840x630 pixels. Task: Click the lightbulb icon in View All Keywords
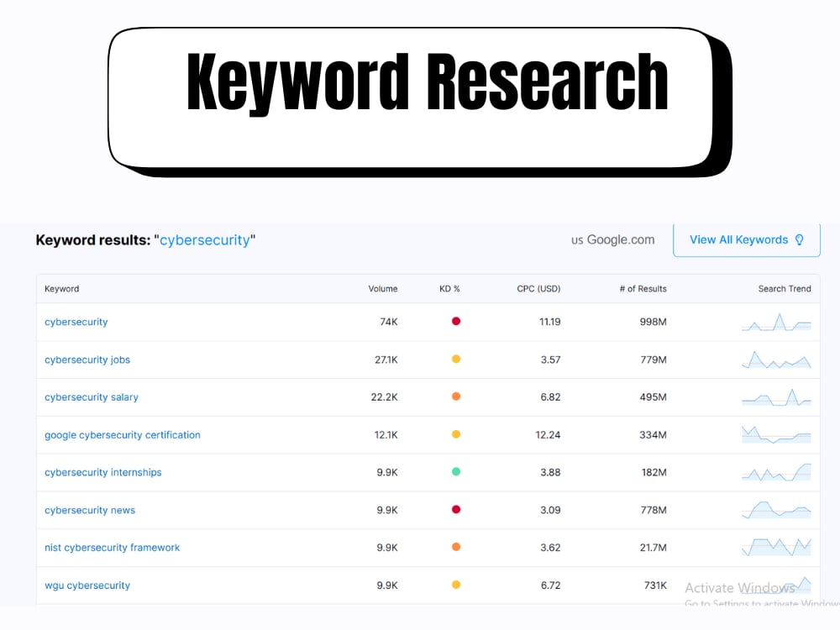(x=800, y=240)
